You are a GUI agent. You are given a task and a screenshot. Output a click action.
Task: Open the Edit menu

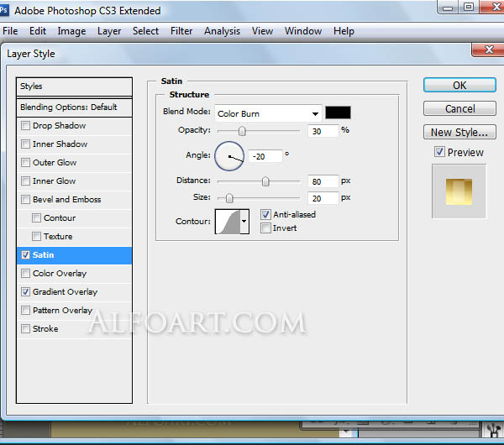point(38,31)
